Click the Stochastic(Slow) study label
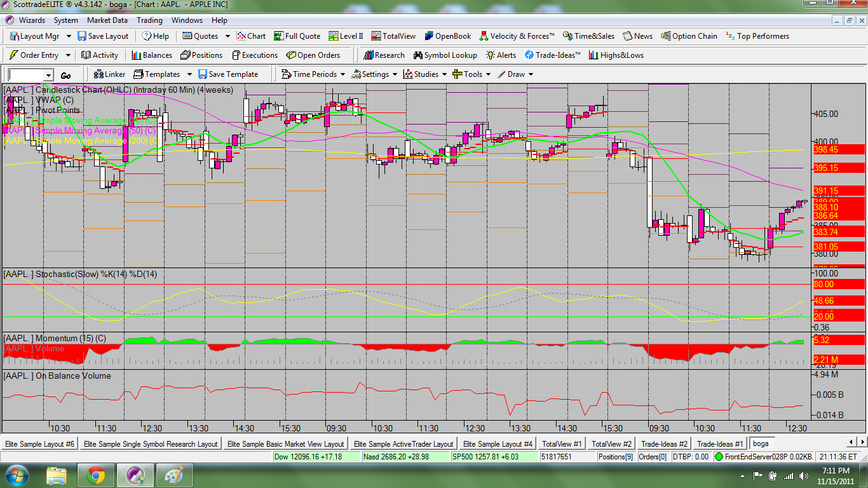 [x=81, y=274]
